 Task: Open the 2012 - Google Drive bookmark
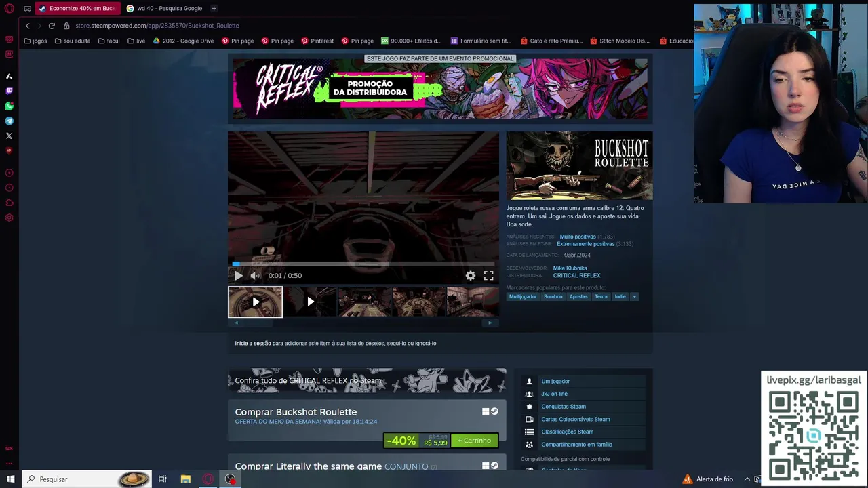pyautogui.click(x=183, y=41)
